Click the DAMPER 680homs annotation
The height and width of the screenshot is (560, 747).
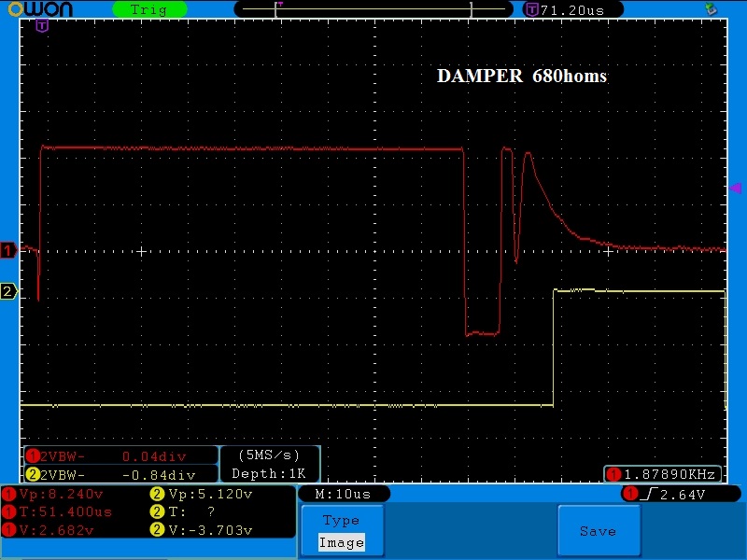coord(522,77)
